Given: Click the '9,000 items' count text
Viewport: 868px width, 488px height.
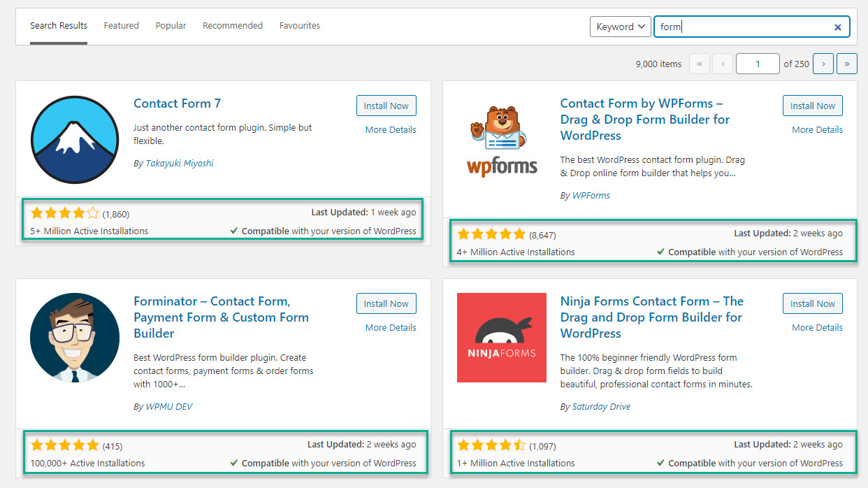Looking at the screenshot, I should click(658, 64).
